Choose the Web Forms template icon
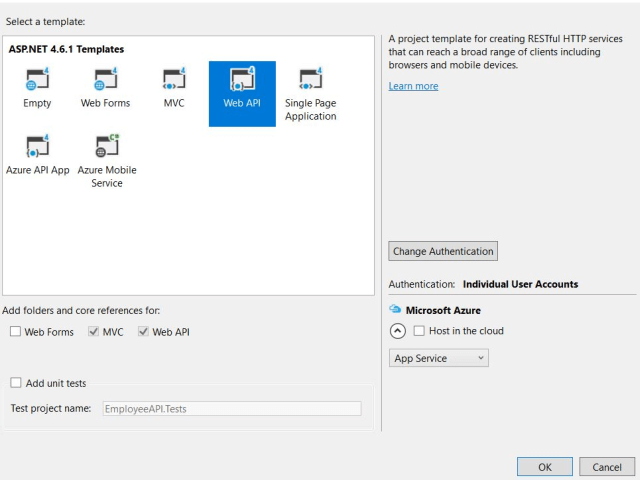Viewport: 640px width, 480px height. point(106,80)
